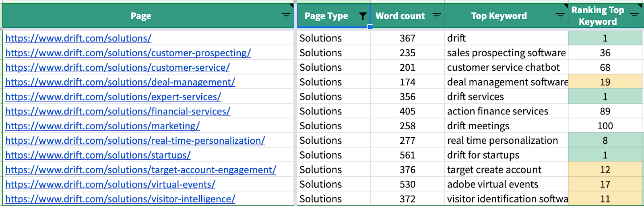This screenshot has height=206, width=644.
Task: Select the Page Type header cell
Action: [x=334, y=16]
